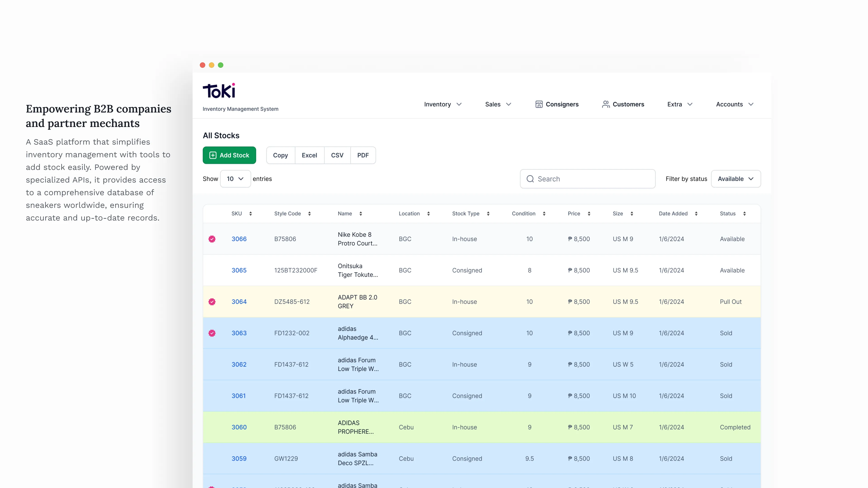Click the Toki logo
This screenshot has width=868, height=488.
pyautogui.click(x=219, y=91)
